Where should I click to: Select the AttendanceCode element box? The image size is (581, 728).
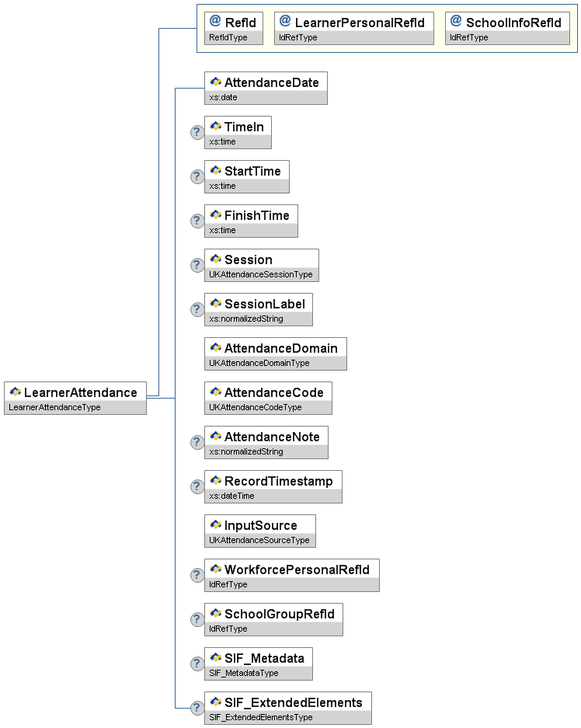[273, 392]
